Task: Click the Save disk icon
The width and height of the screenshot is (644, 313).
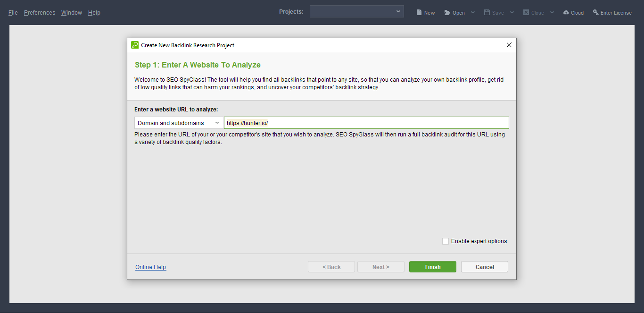Action: [487, 13]
